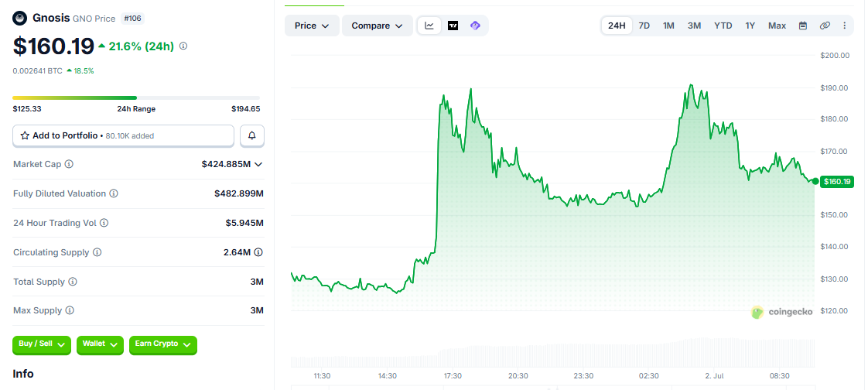The height and width of the screenshot is (390, 868).
Task: Click the green current-price marker on chart
Action: (x=815, y=181)
